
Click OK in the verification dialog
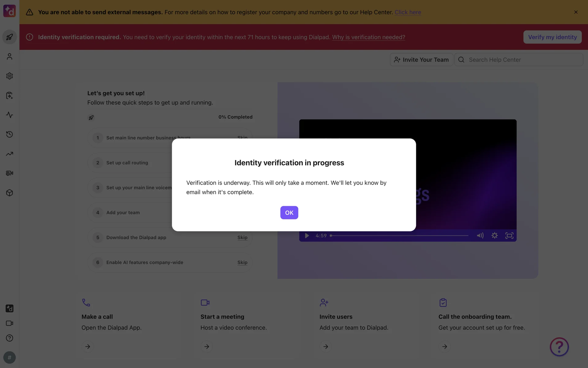point(289,213)
